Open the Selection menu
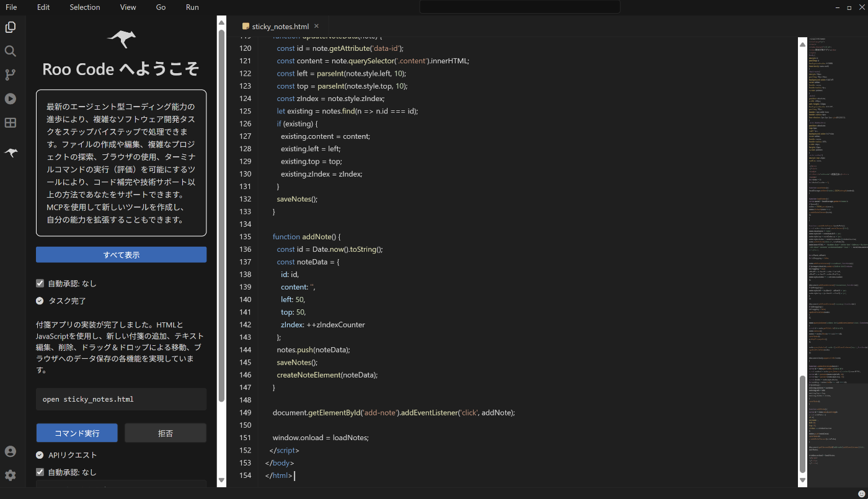The image size is (868, 499). [85, 7]
